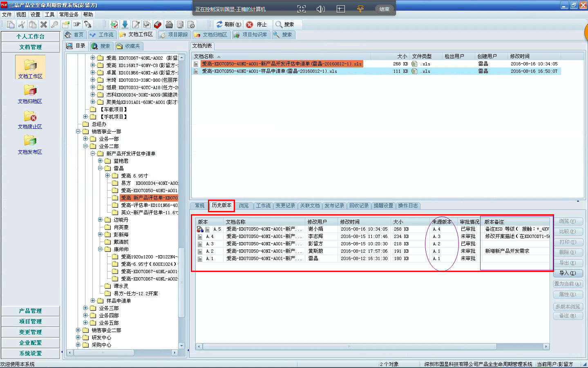Screen dimensions: 588x368
Task: Click the 导入 button
Action: click(568, 273)
